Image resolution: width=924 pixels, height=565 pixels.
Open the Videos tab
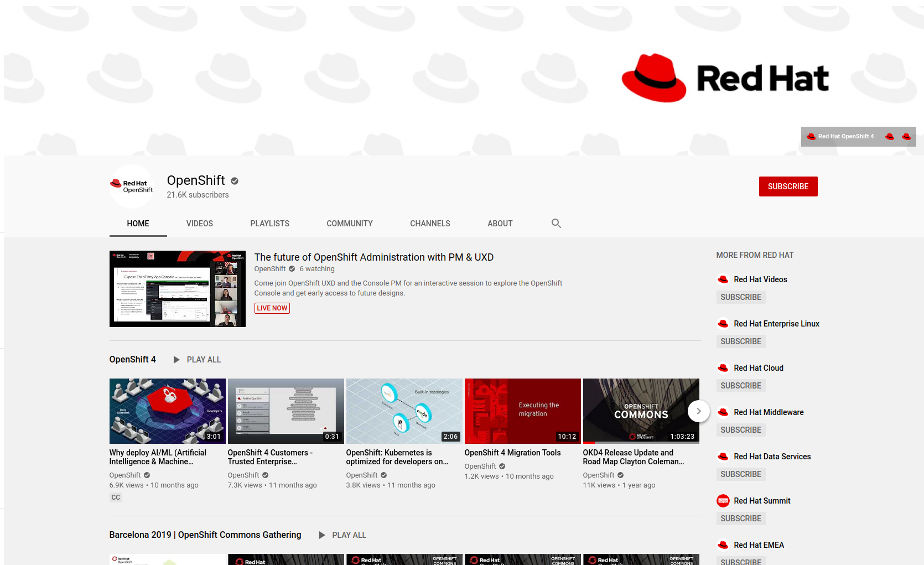pos(199,224)
